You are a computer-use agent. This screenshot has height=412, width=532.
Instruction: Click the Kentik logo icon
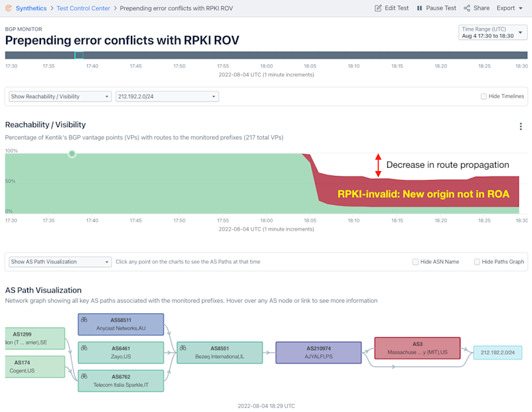coord(9,8)
